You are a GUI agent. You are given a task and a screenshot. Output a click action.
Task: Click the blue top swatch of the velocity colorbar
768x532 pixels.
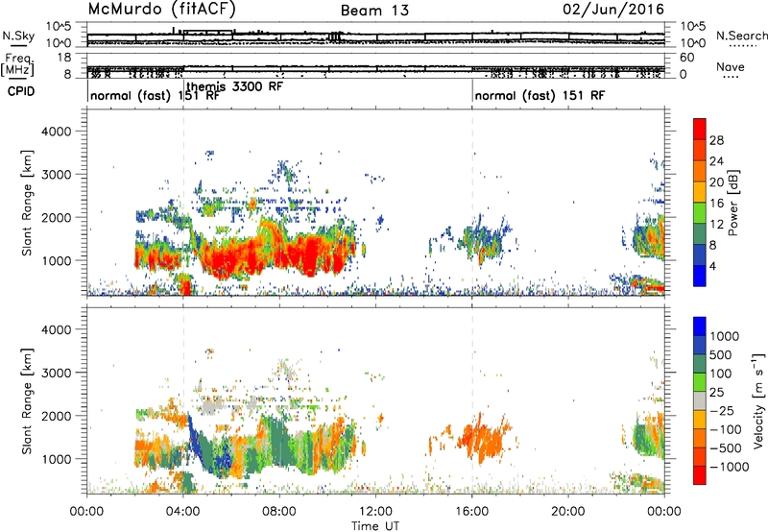(x=700, y=326)
